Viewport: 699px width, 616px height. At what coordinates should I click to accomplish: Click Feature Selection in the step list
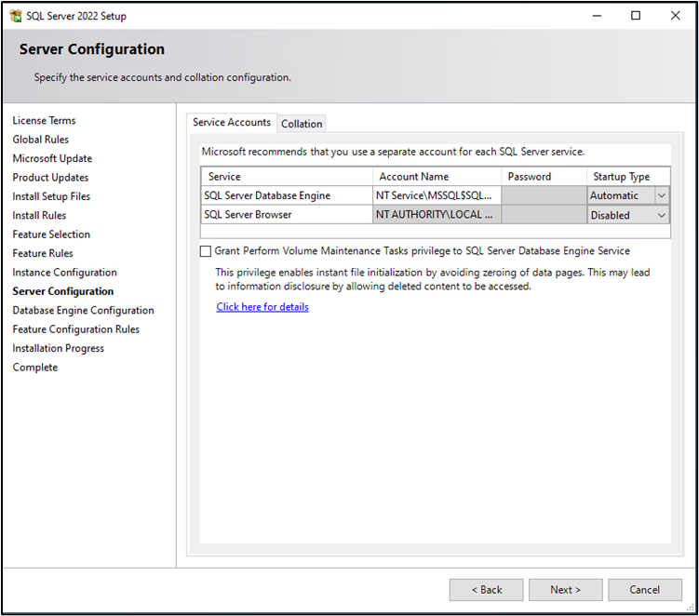[x=51, y=234]
